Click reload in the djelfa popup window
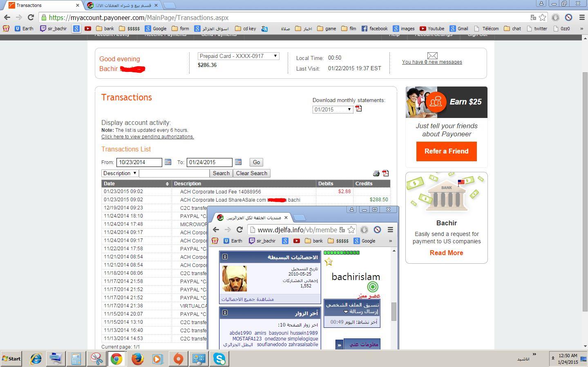The height and width of the screenshot is (367, 588). click(240, 229)
